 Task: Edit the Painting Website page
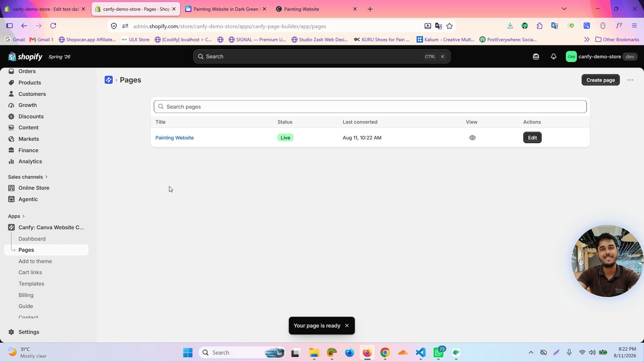(x=532, y=138)
